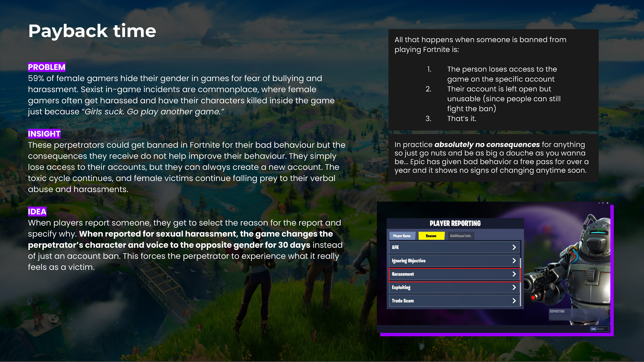
Task: Click list item "The person loses access"
Action: tap(502, 74)
